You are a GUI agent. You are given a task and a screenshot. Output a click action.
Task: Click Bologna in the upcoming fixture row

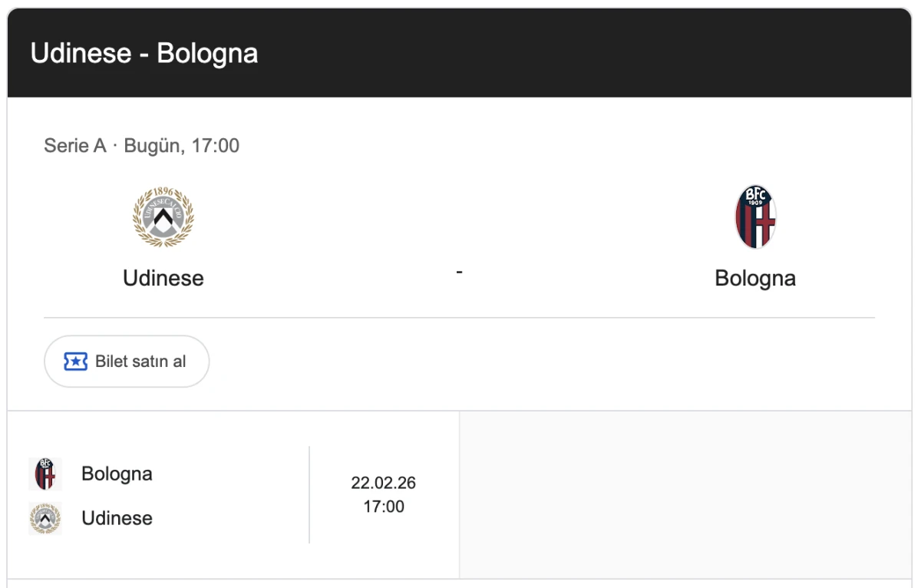pos(117,474)
